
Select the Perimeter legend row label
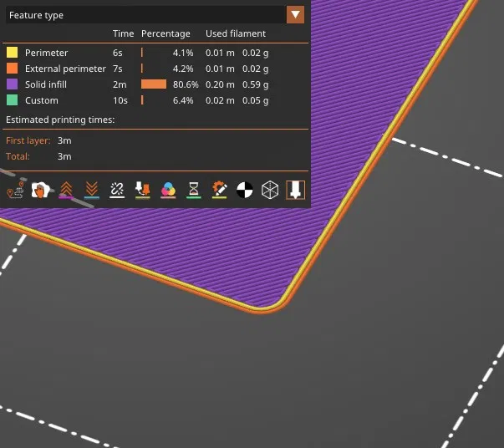pos(46,53)
